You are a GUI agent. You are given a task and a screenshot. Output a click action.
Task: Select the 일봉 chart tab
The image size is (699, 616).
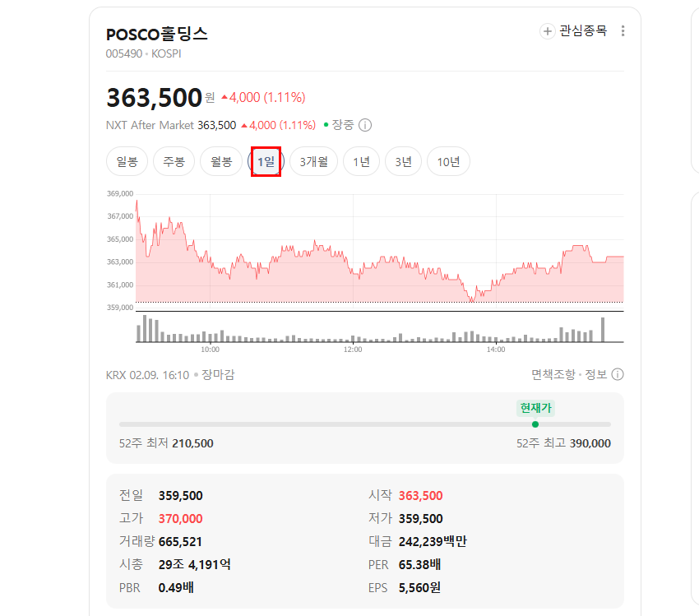pos(127,161)
